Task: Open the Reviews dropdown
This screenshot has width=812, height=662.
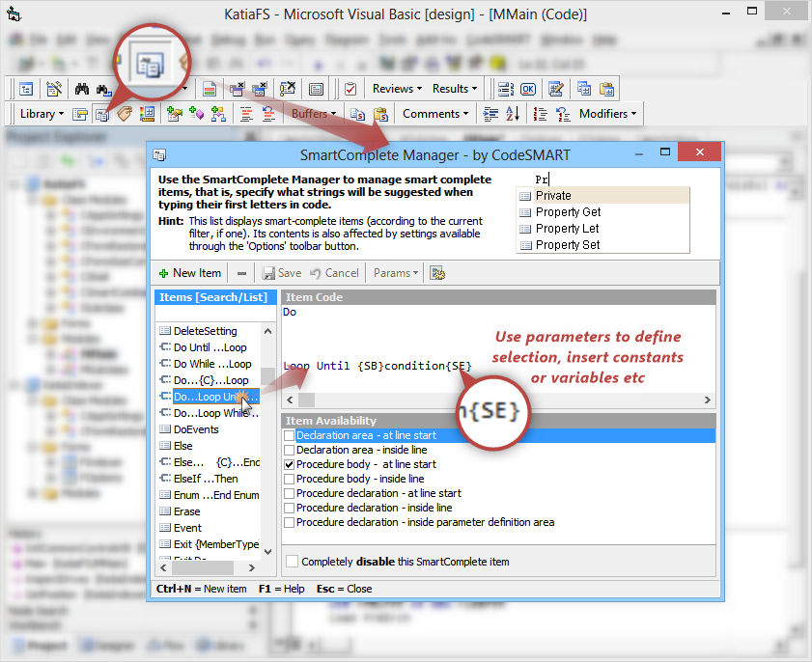Action: (397, 89)
